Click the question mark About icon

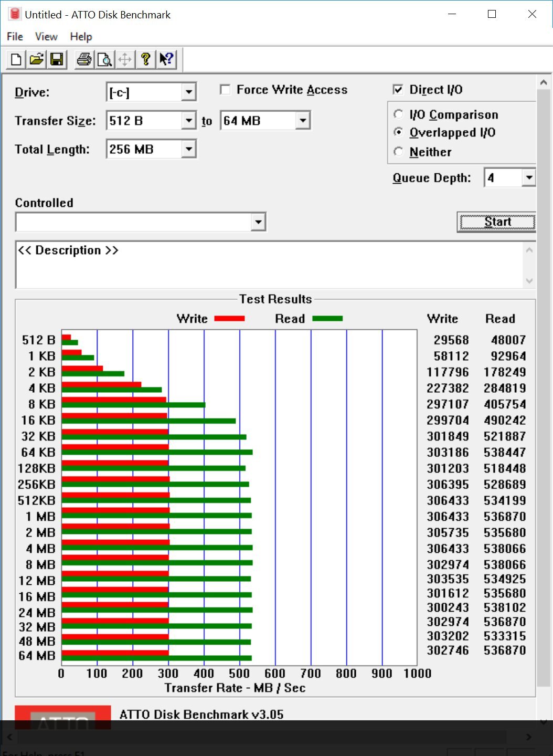(146, 59)
